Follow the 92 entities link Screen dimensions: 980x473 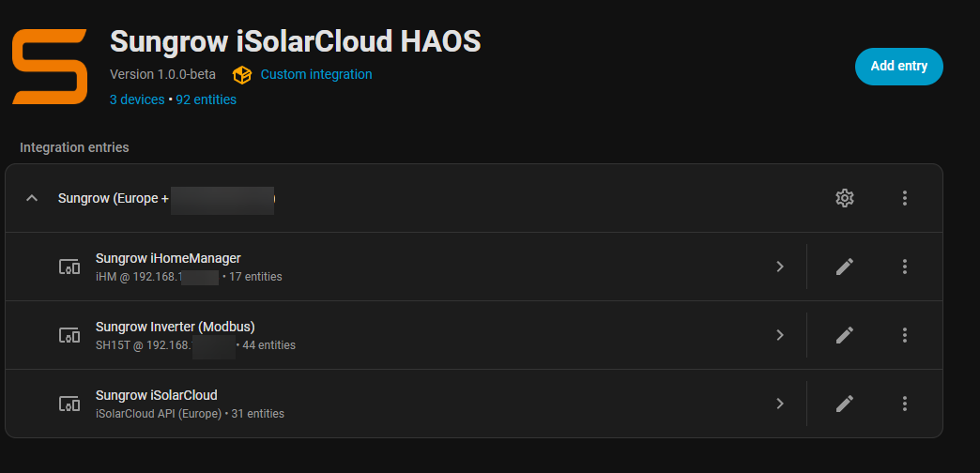[x=207, y=99]
